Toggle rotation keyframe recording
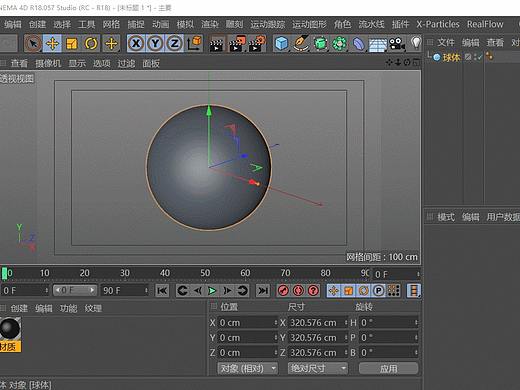 tap(364, 291)
